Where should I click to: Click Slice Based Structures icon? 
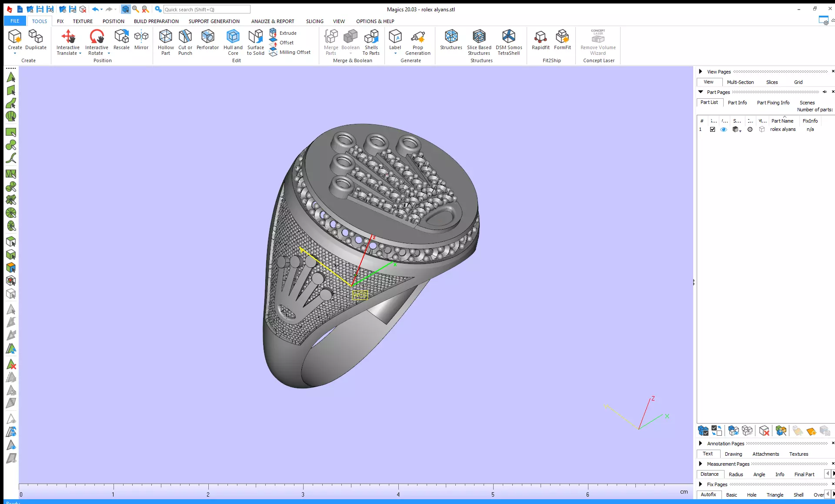point(479,42)
